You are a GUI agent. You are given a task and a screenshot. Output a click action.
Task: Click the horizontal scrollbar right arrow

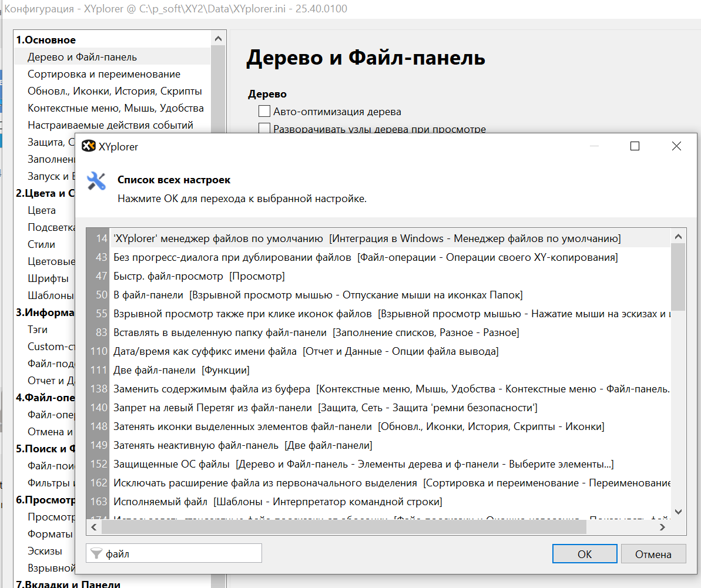click(x=662, y=527)
